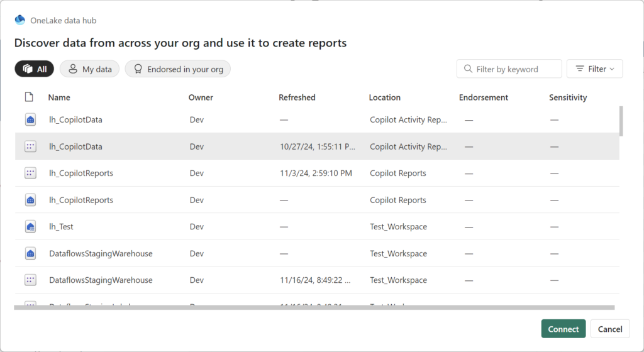Click the OneLake data hub title text

[x=64, y=21]
